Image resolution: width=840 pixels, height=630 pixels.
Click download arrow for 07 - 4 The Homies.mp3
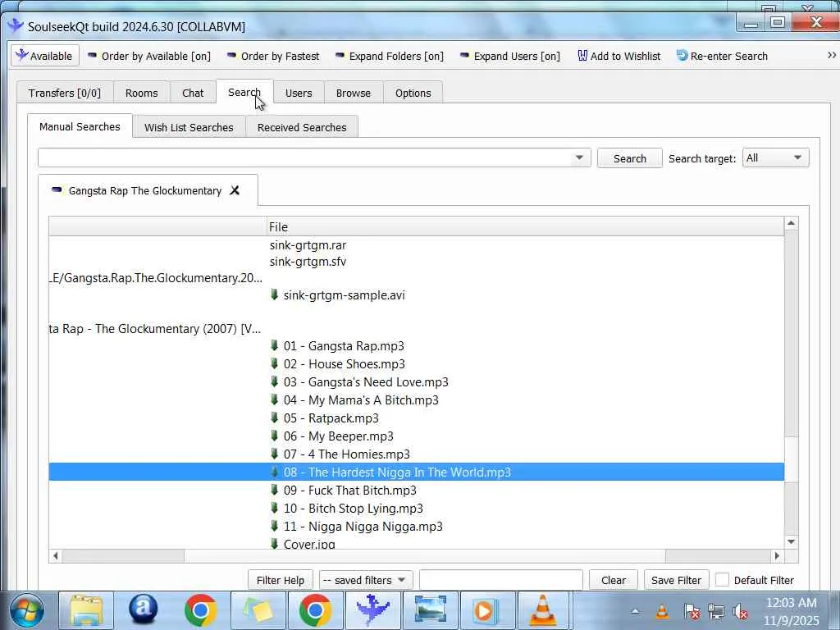tap(274, 454)
